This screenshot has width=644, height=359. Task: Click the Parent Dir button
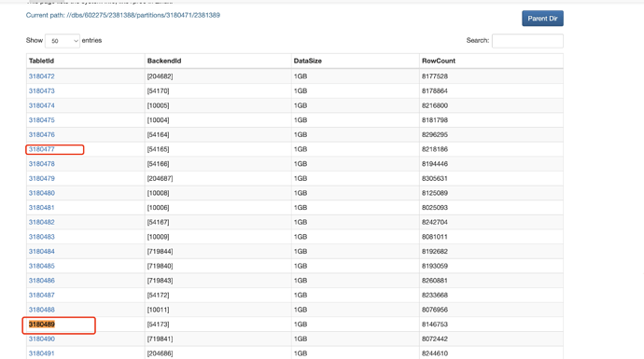click(542, 19)
